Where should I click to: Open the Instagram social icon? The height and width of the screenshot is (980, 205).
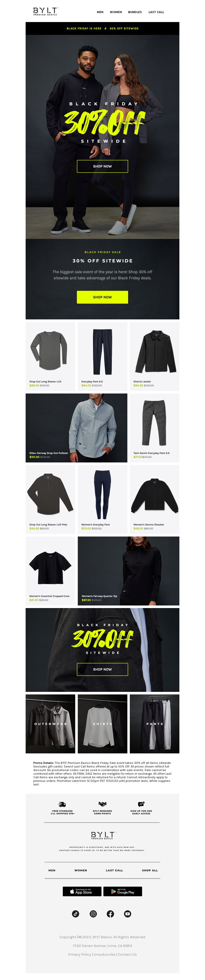pyautogui.click(x=93, y=914)
